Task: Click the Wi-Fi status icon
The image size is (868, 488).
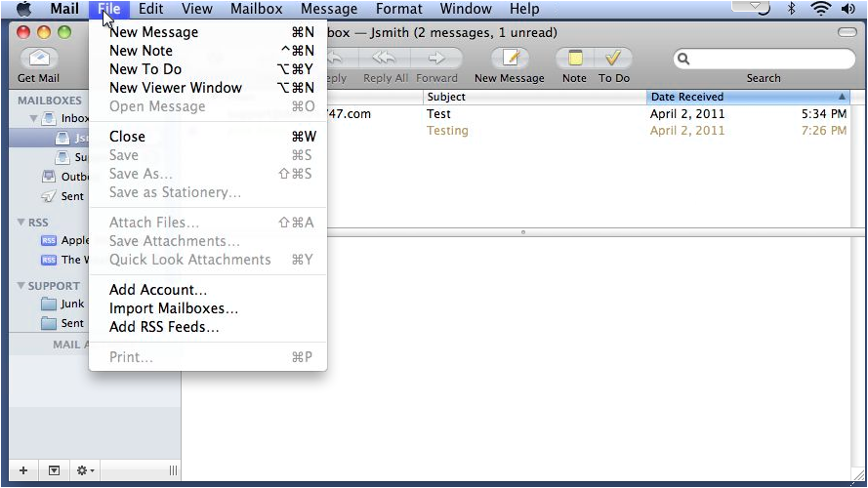Action: (820, 9)
